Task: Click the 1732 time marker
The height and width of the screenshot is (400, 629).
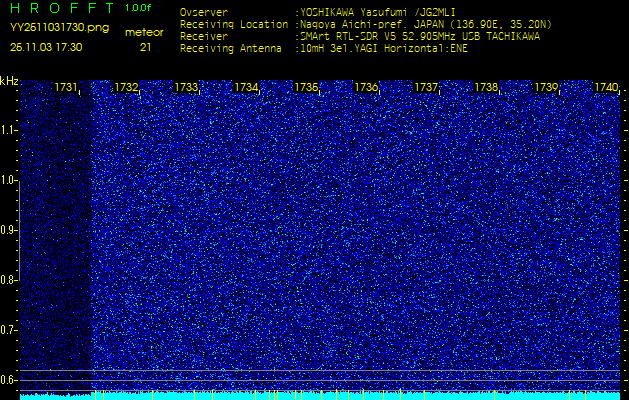Action: (126, 87)
